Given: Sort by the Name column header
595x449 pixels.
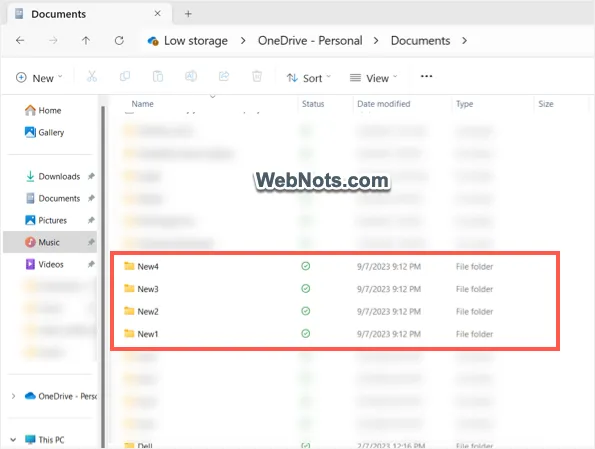Looking at the screenshot, I should [143, 104].
